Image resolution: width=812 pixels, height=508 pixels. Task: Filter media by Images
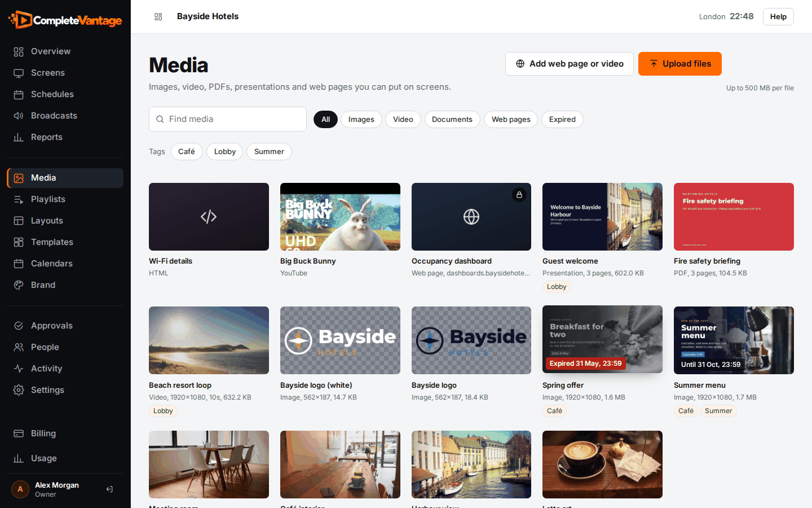(x=361, y=119)
